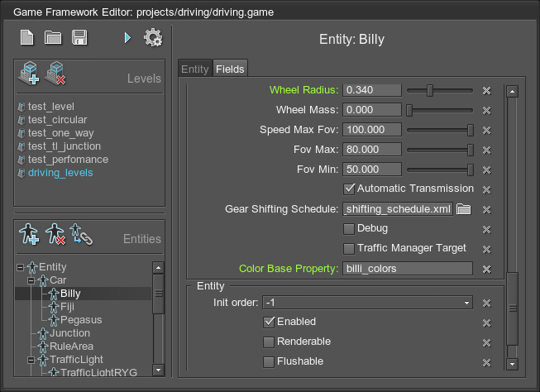Add a new level icon
The width and height of the screenshot is (540, 392).
coord(29,73)
